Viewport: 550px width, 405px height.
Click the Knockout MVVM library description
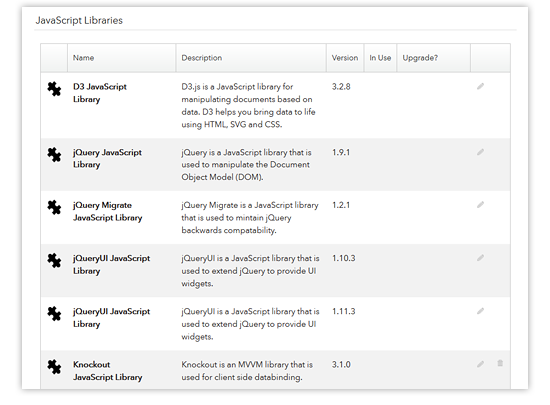coord(247,371)
